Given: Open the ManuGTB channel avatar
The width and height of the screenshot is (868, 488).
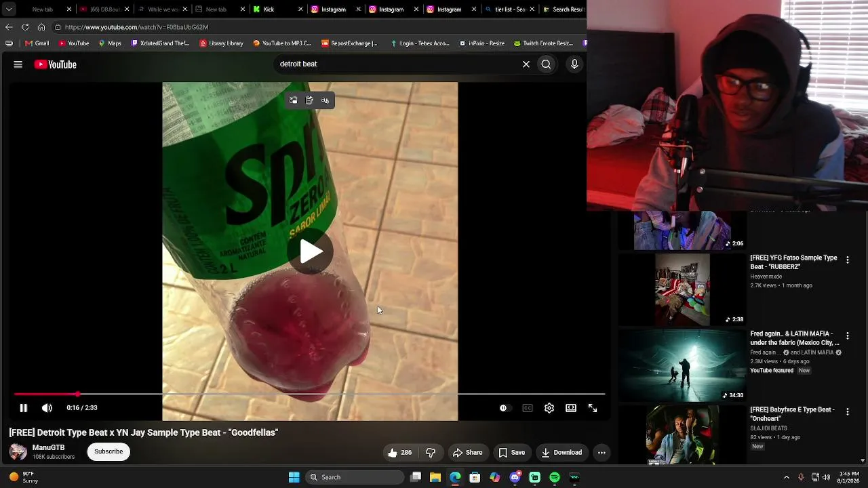Looking at the screenshot, I should tap(18, 452).
